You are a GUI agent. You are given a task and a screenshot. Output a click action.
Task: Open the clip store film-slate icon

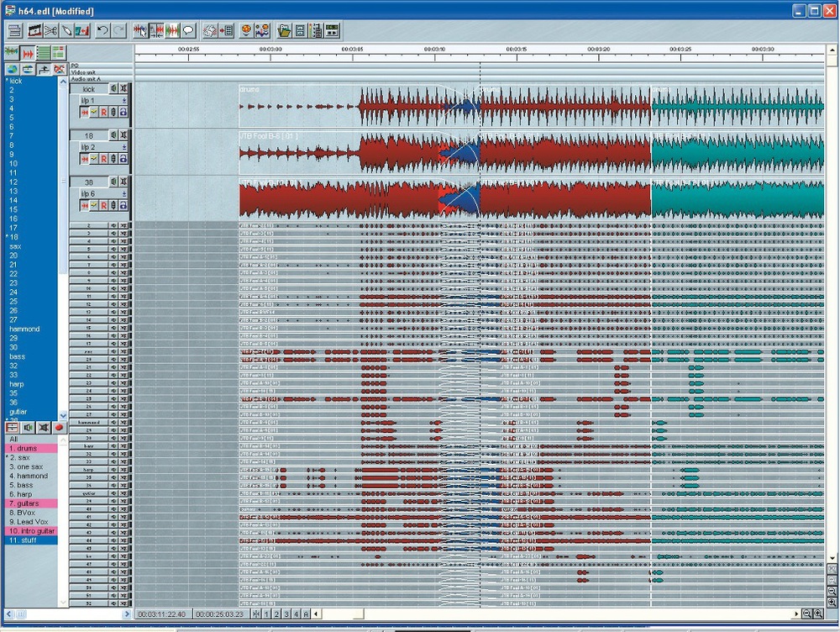click(x=34, y=31)
